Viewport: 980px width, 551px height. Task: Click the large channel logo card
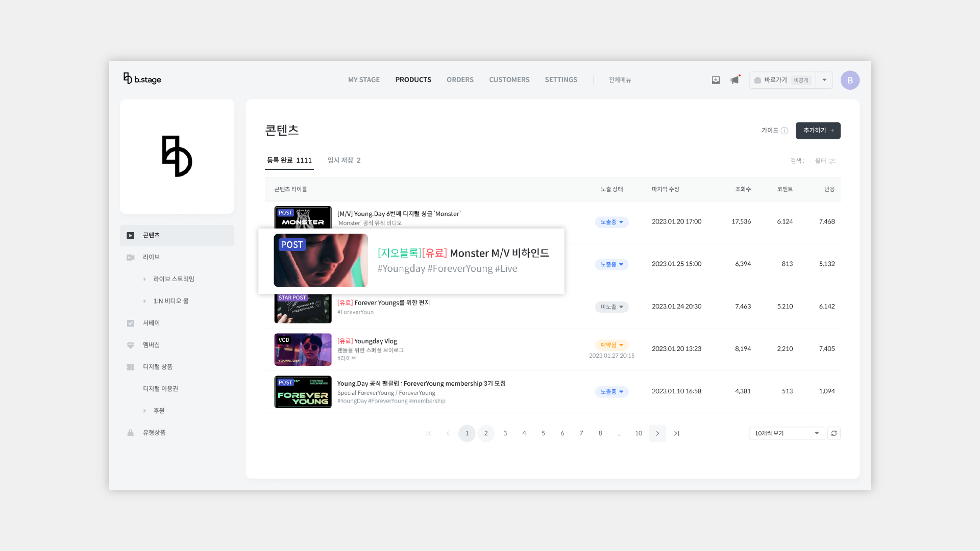[177, 157]
